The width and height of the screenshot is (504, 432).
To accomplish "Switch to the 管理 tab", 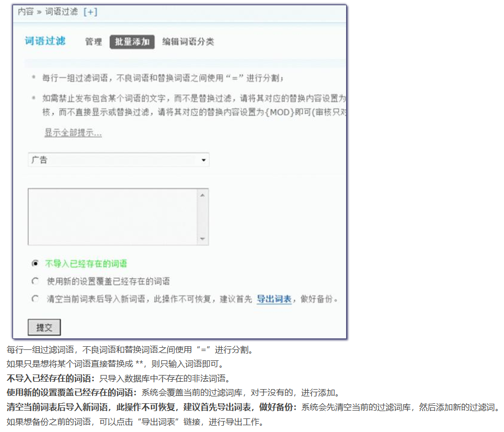I will click(x=94, y=42).
